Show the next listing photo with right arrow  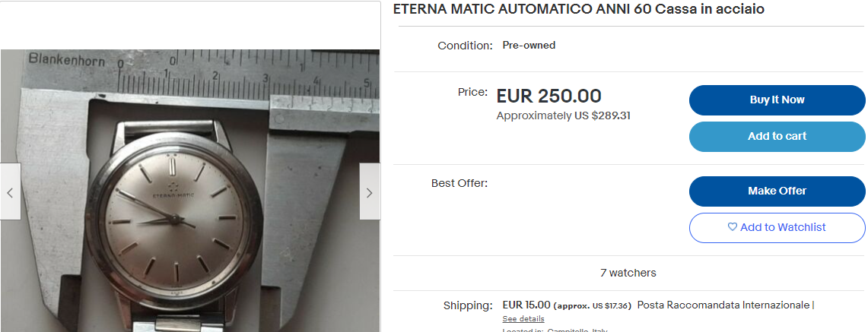click(x=369, y=193)
